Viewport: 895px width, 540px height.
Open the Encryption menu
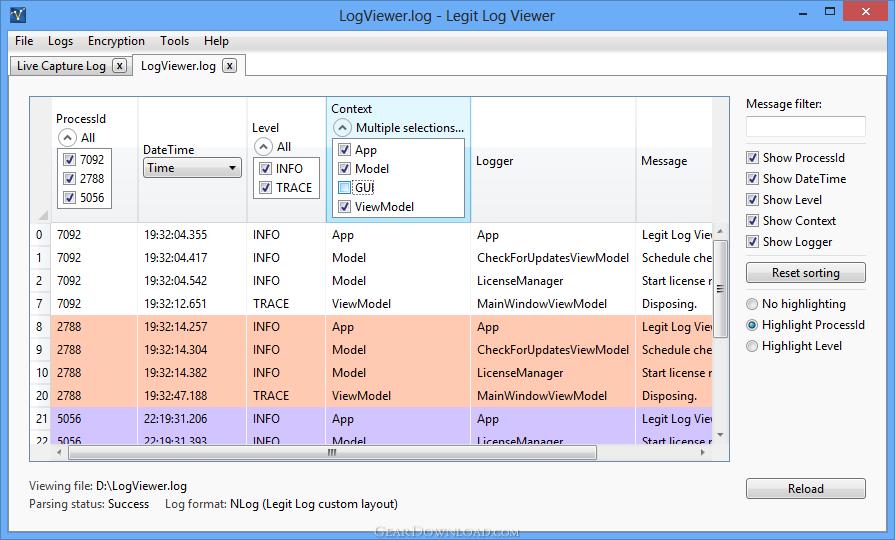point(116,41)
